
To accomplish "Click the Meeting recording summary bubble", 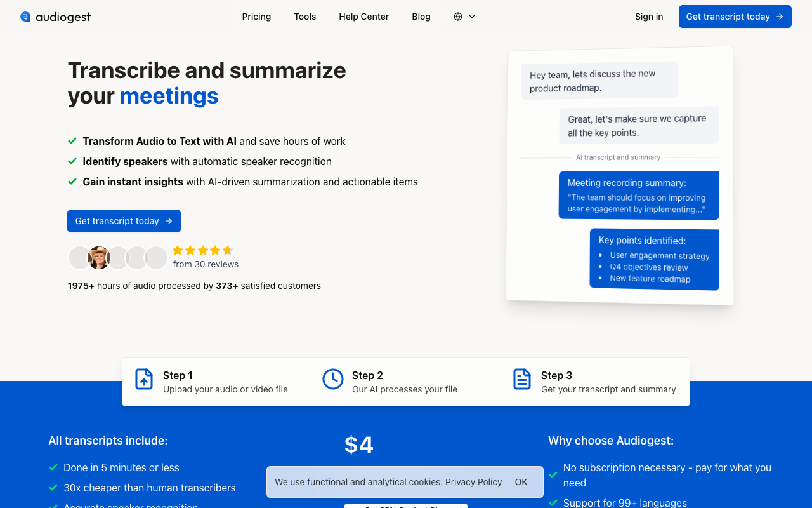I will point(639,196).
